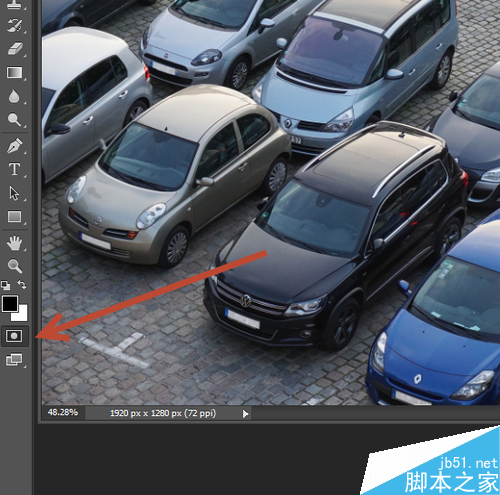Open the black foreground color picker
500x495 pixels.
10,304
